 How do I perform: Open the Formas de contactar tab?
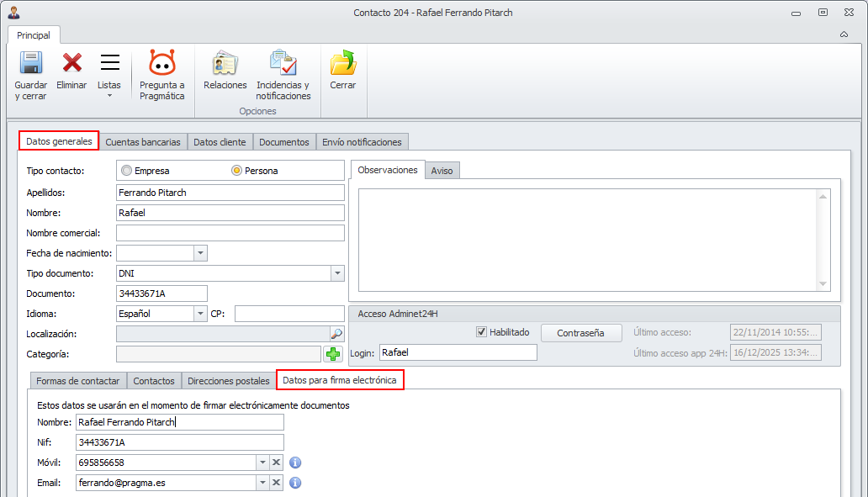[78, 381]
